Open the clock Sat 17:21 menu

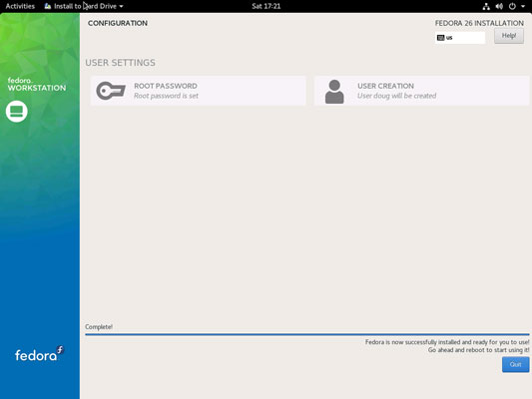coord(266,6)
